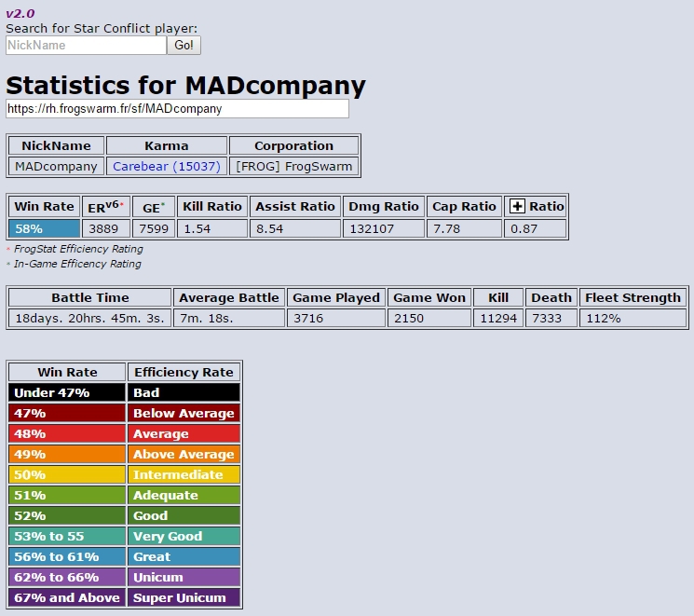Click the 112% fleet strength value
Image resolution: width=694 pixels, height=616 pixels.
[x=633, y=319]
